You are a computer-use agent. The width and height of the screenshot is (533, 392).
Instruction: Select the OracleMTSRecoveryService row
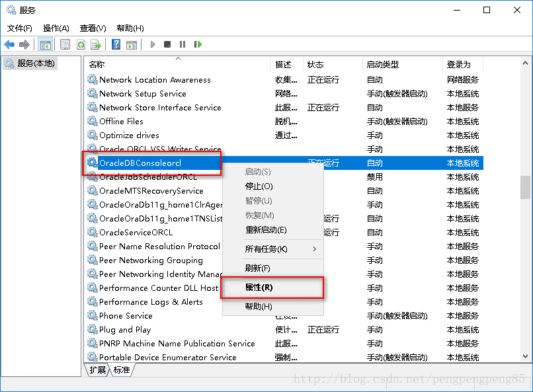point(284,191)
